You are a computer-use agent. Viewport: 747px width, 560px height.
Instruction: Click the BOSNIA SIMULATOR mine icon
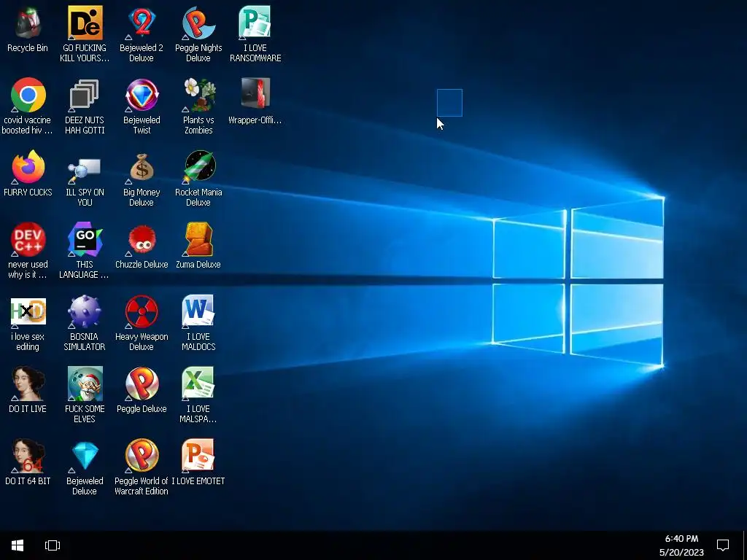point(85,311)
